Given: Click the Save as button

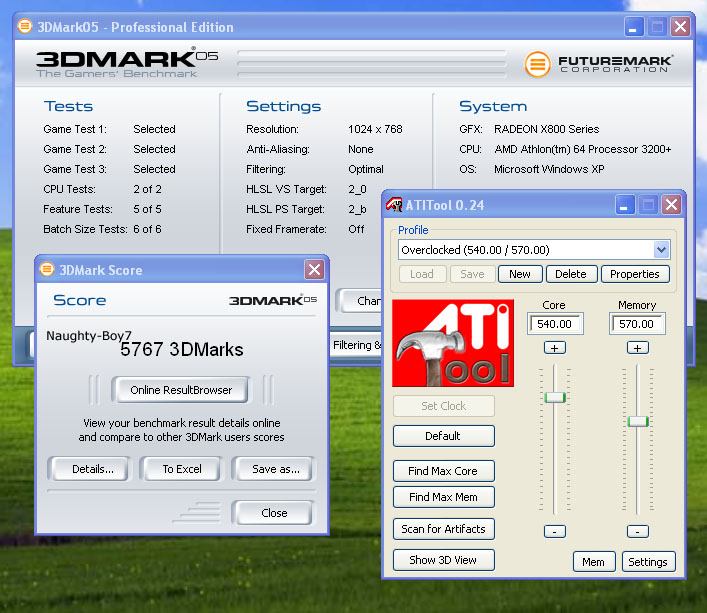Looking at the screenshot, I should 273,469.
